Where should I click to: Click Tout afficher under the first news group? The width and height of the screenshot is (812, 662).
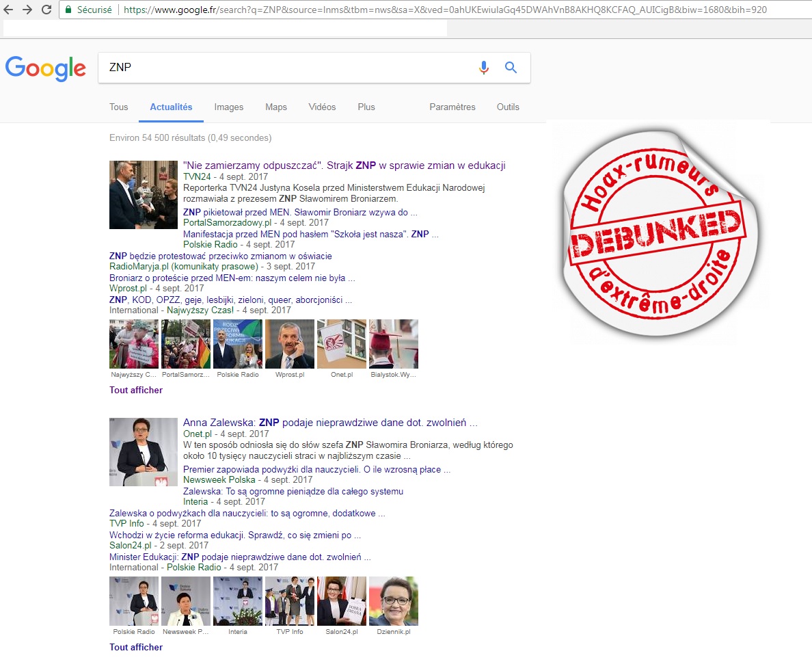coord(136,390)
